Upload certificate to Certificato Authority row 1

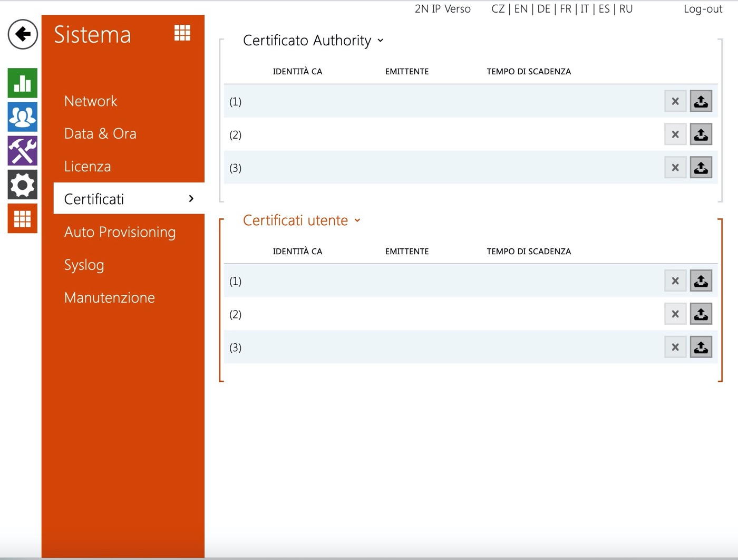[x=701, y=101]
